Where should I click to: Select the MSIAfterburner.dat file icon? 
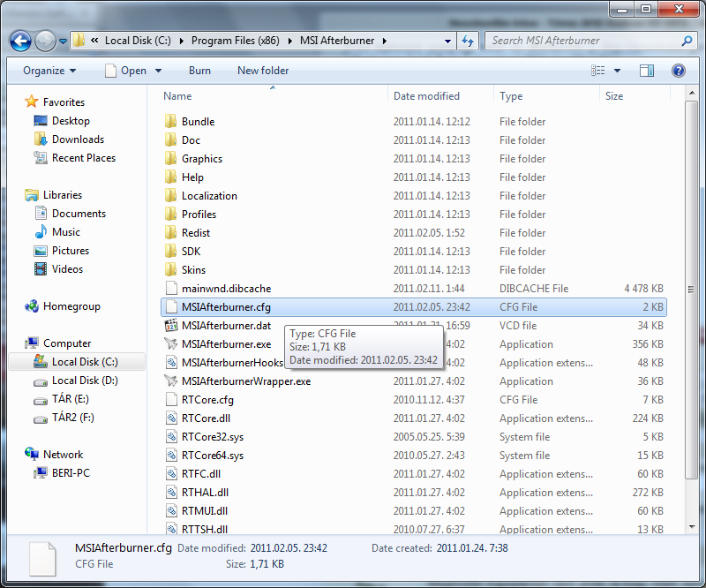[170, 325]
